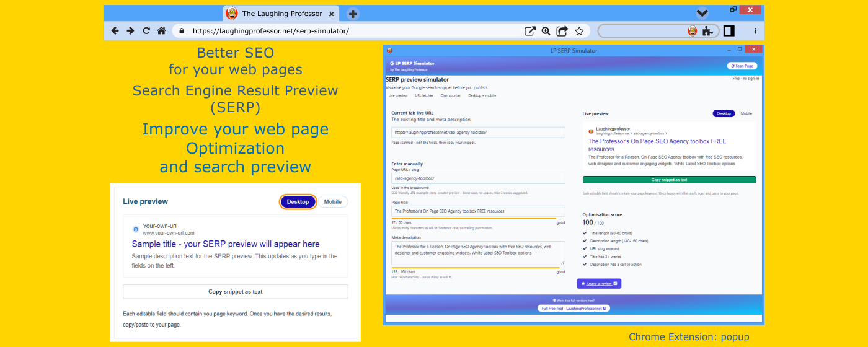Select Mobile in the large Live preview card

333,201
